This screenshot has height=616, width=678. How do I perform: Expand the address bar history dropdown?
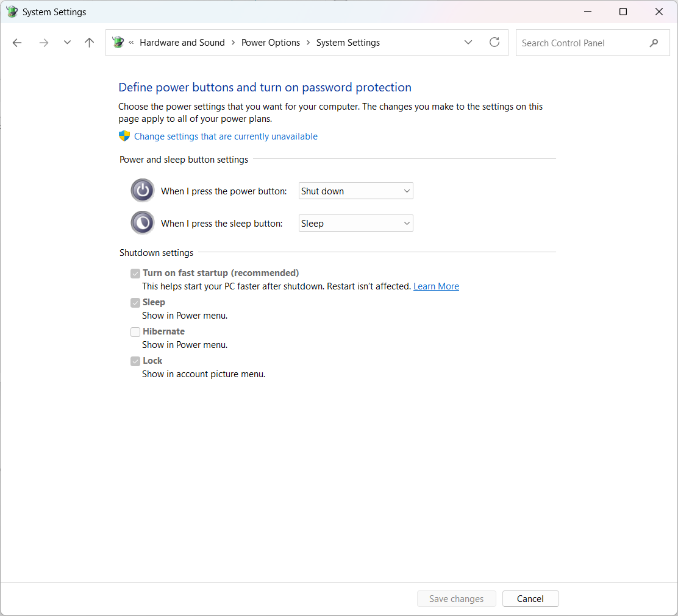(468, 43)
